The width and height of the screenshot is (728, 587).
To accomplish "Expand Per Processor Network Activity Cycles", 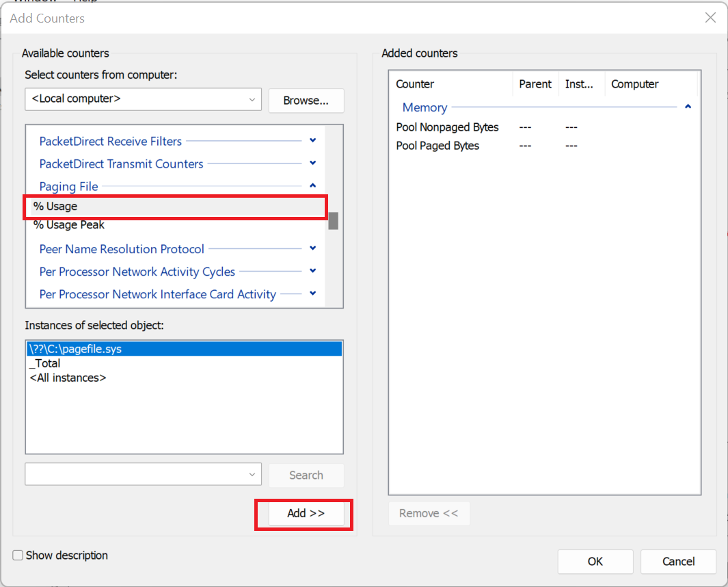I will click(312, 272).
